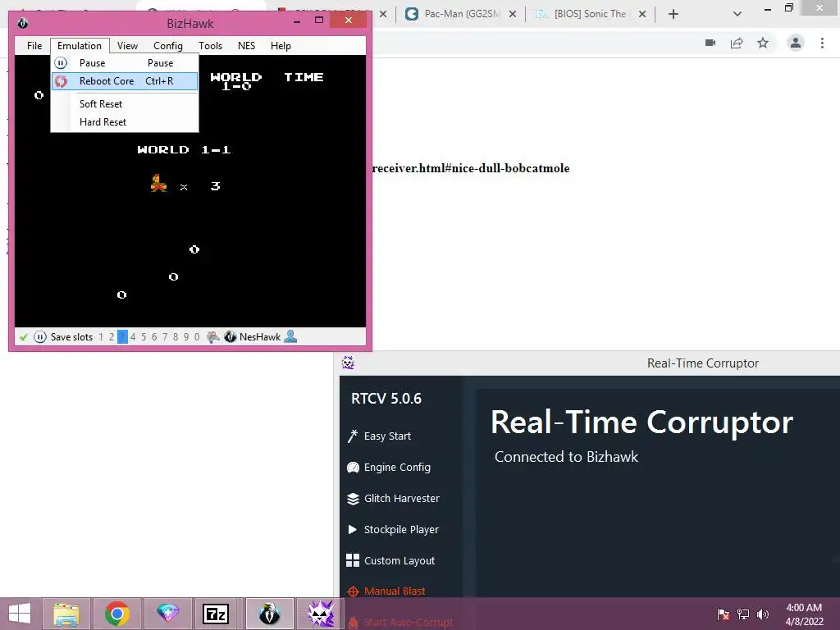Close the open Emulation menu
This screenshot has height=630, width=840.
pyautogui.click(x=80, y=46)
